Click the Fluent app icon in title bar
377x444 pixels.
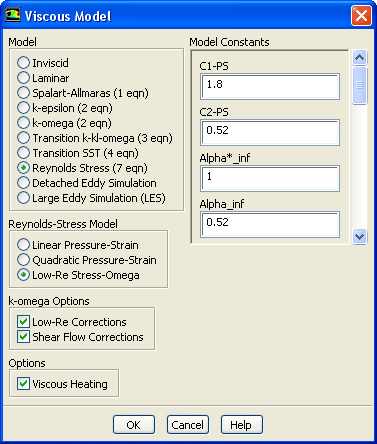[x=13, y=15]
